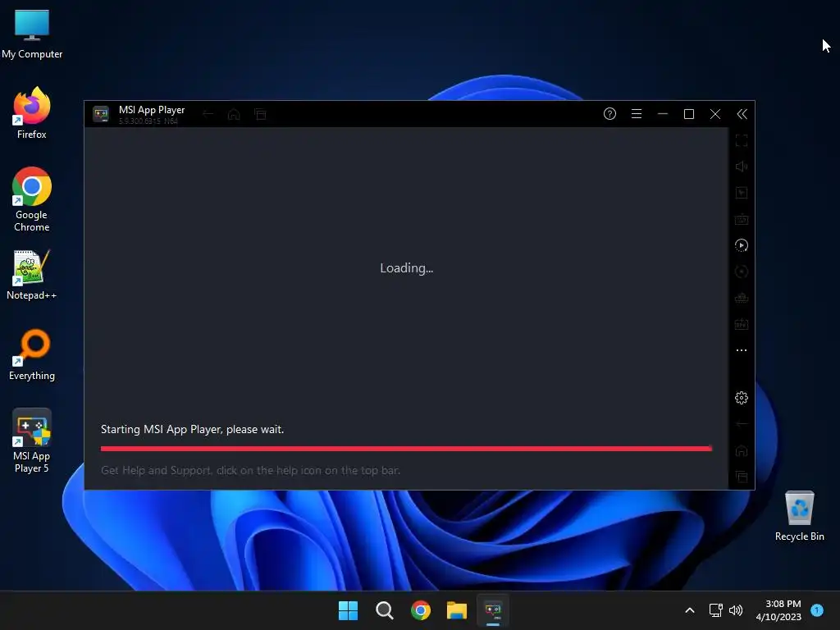This screenshot has height=630, width=840.
Task: Show hidden system tray icons
Action: 690,610
